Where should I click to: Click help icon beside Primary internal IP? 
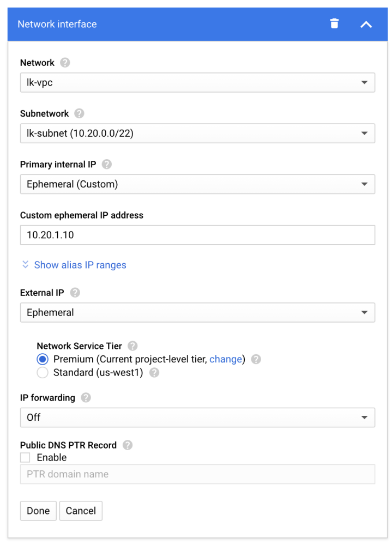click(106, 164)
